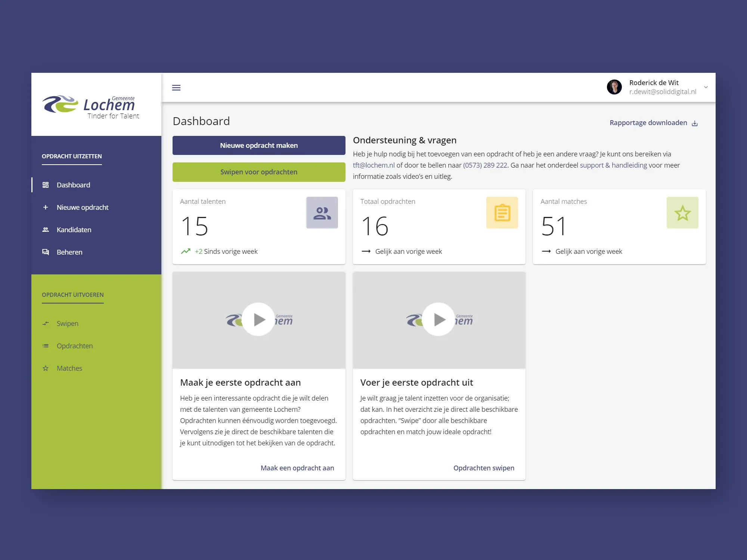Play the Voer je eerste opdracht uit video
This screenshot has height=560, width=747.
pos(439,320)
